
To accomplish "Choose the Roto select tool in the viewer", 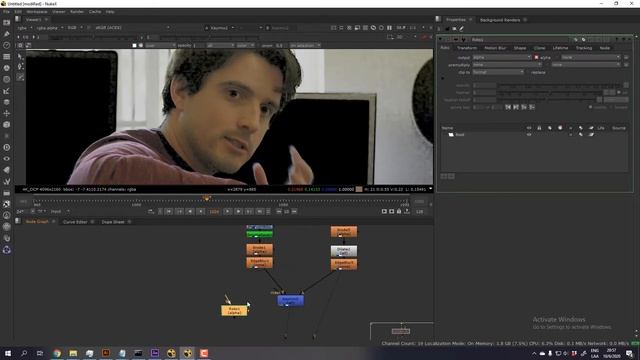I will [20, 57].
